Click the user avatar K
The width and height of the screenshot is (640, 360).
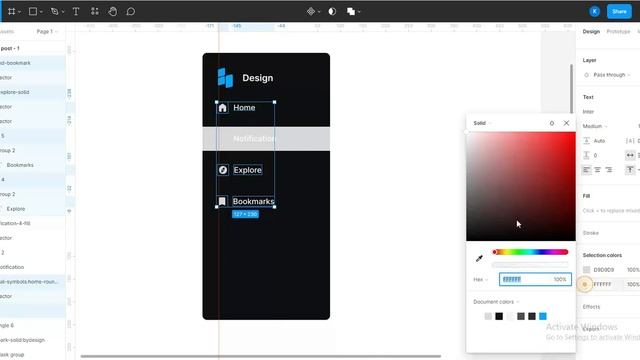click(594, 11)
